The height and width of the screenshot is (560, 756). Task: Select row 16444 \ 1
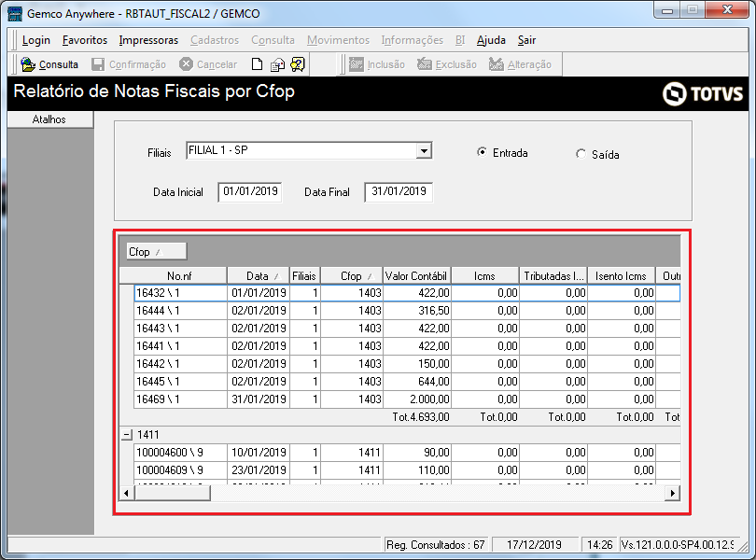407,311
